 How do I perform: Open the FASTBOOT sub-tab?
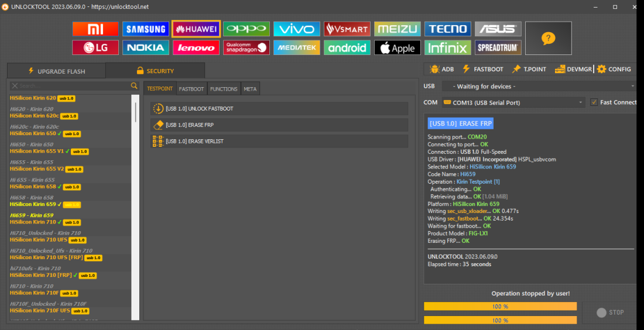191,89
